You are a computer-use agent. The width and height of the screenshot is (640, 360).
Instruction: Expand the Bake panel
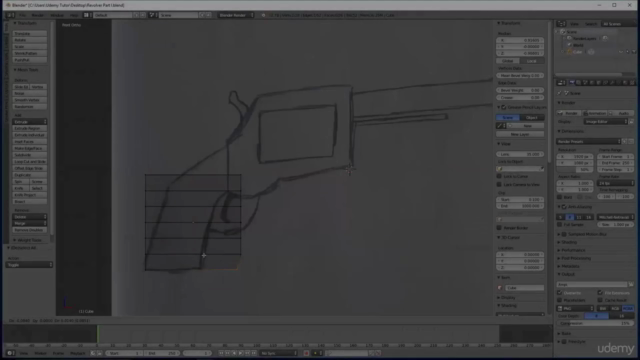point(559,333)
